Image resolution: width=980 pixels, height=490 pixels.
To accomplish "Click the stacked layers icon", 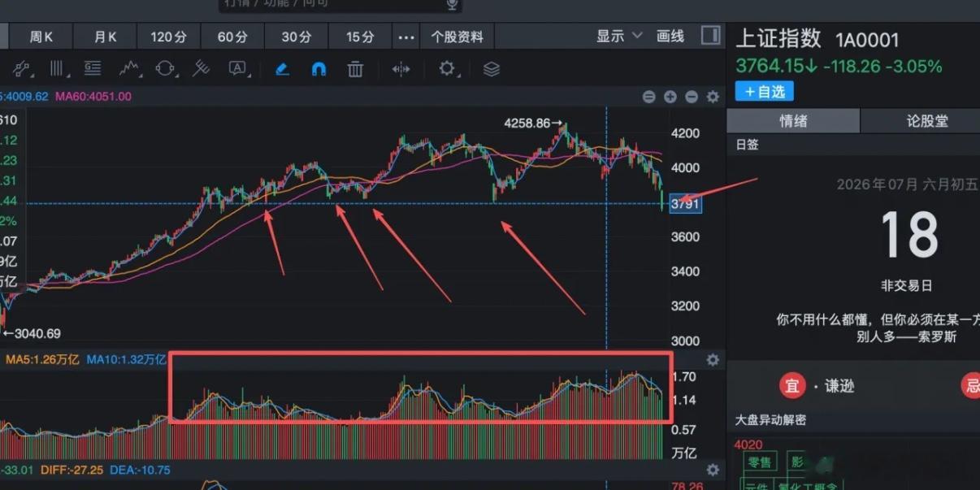I will [x=491, y=69].
